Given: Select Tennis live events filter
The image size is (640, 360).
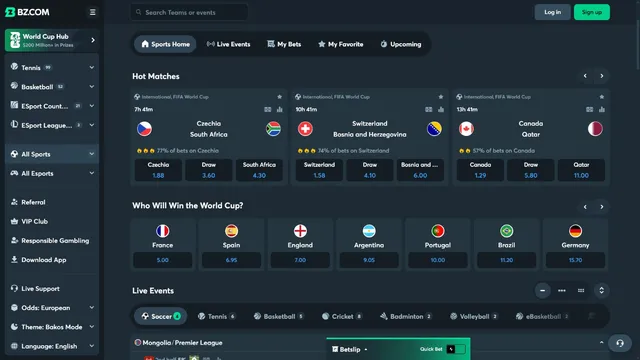Looking at the screenshot, I should coord(217,316).
